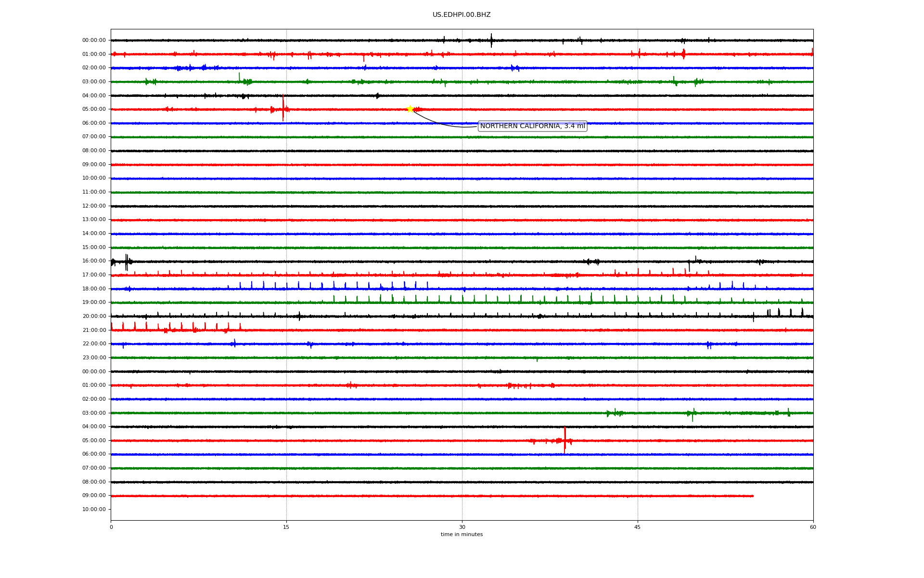Screen dimensions: 924x578
Task: Click the 10:00:00 label at the bottom
Action: pyautogui.click(x=94, y=510)
